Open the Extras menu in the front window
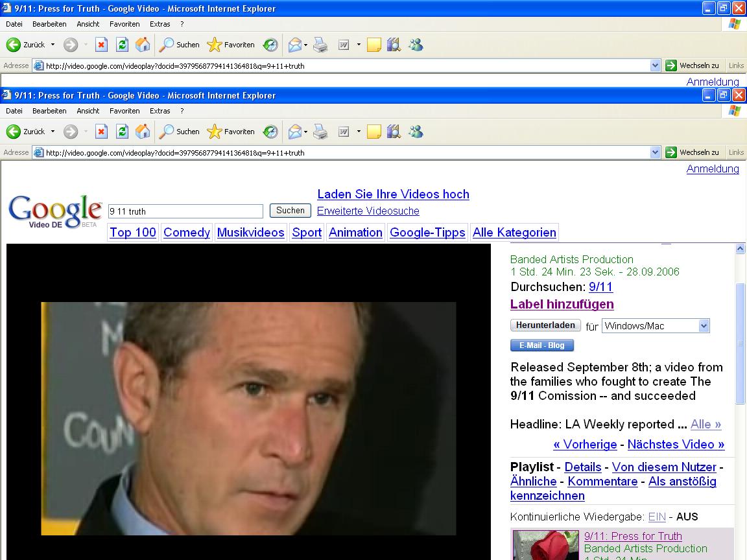This screenshot has width=747, height=560. tap(160, 111)
